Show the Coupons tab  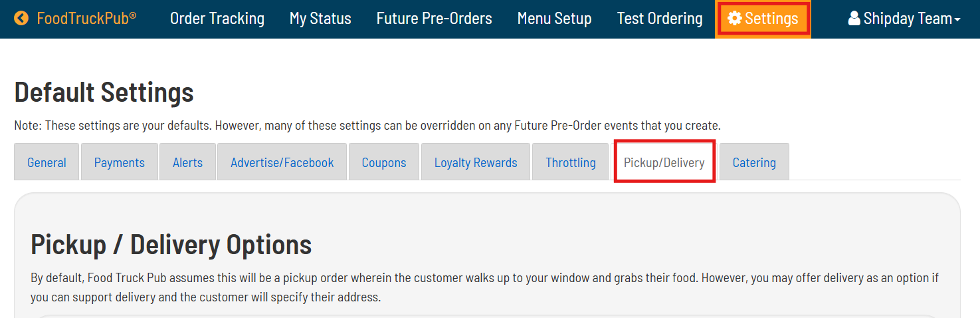(384, 162)
